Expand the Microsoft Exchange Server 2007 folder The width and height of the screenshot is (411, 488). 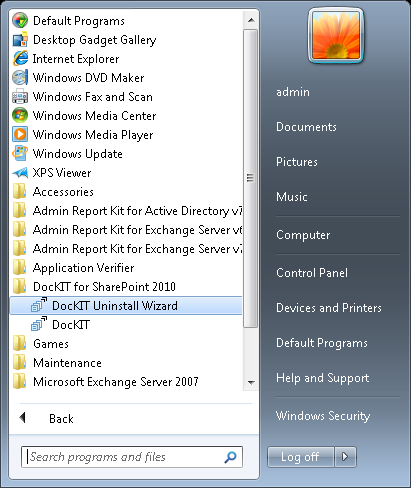point(126,382)
